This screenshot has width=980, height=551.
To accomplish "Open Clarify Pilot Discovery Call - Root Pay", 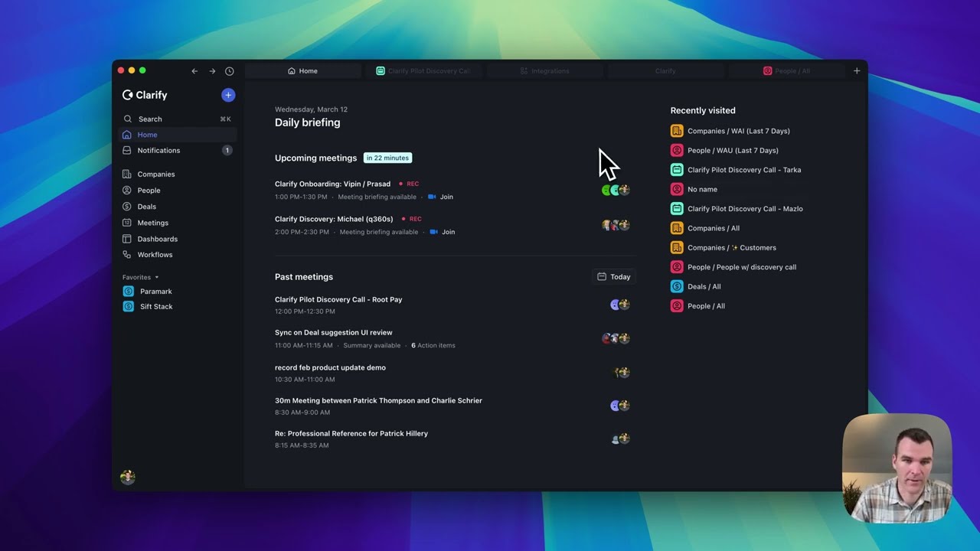I will [338, 300].
